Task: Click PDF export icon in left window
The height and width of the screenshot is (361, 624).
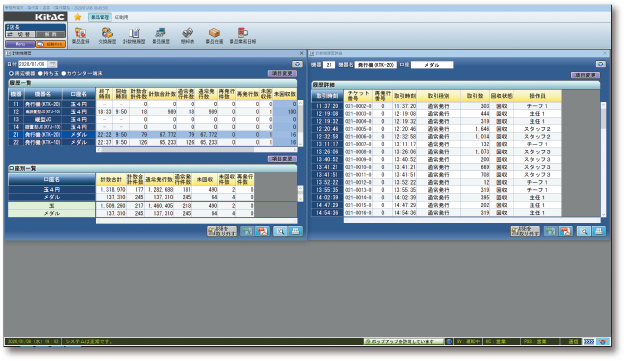Action: tap(263, 231)
